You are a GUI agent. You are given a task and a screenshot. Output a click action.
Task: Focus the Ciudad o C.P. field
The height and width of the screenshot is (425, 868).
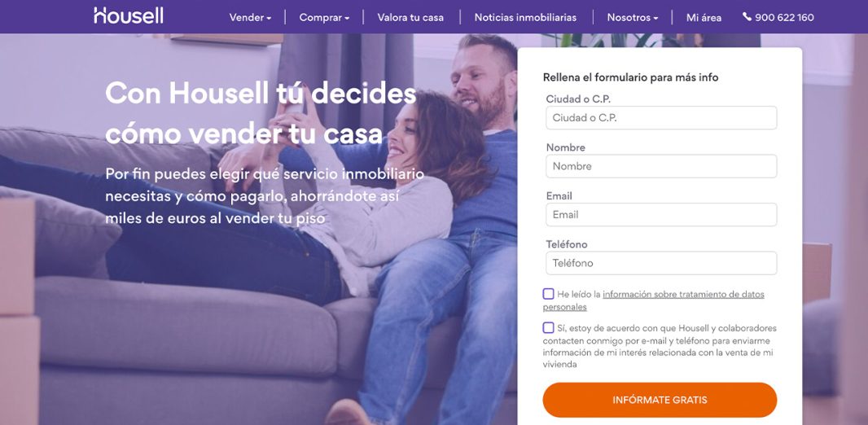(x=661, y=118)
